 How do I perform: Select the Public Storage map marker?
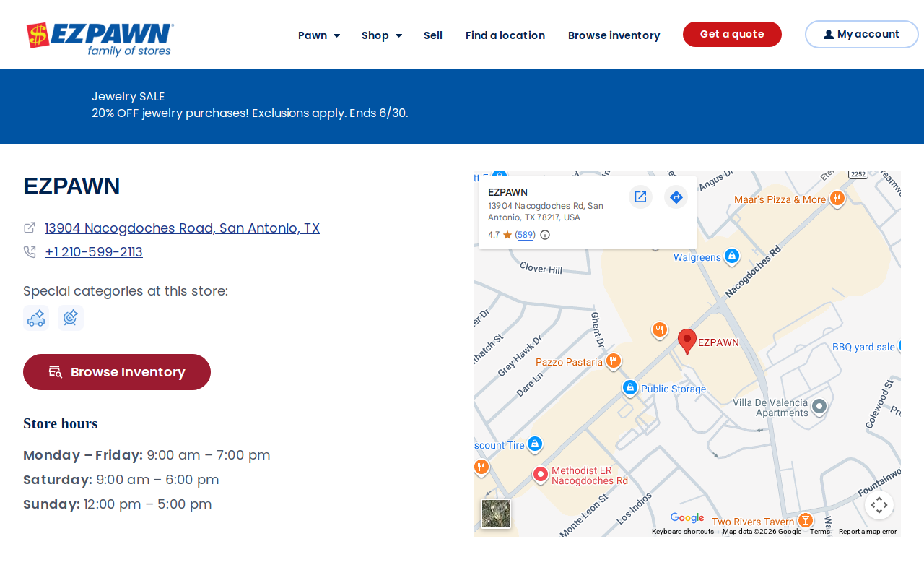[629, 388]
